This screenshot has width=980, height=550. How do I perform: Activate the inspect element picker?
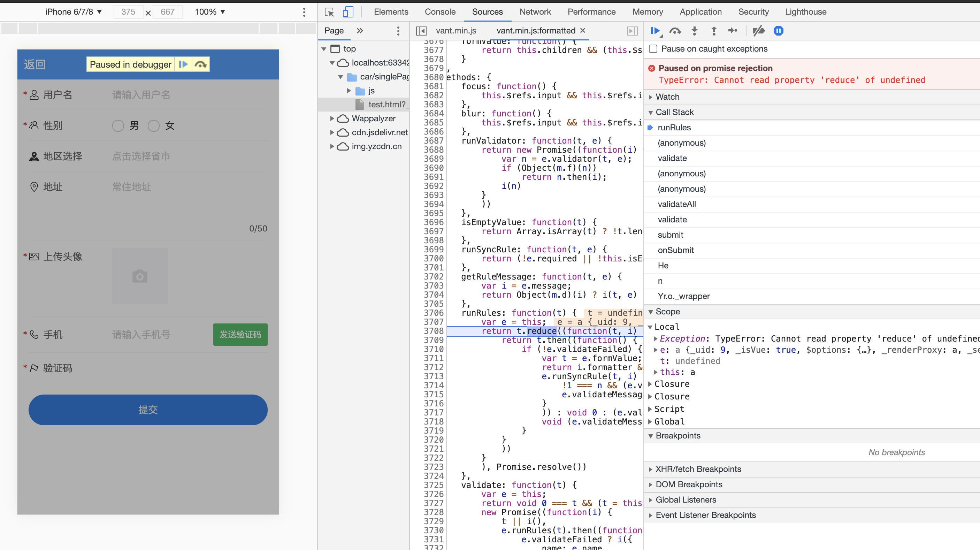pos(329,12)
